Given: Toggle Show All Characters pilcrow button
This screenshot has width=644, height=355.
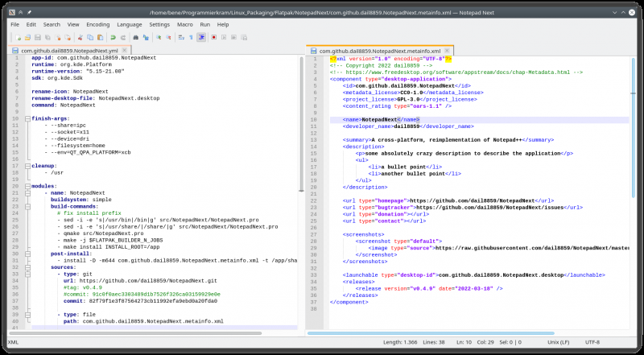Looking at the screenshot, I should coord(191,37).
